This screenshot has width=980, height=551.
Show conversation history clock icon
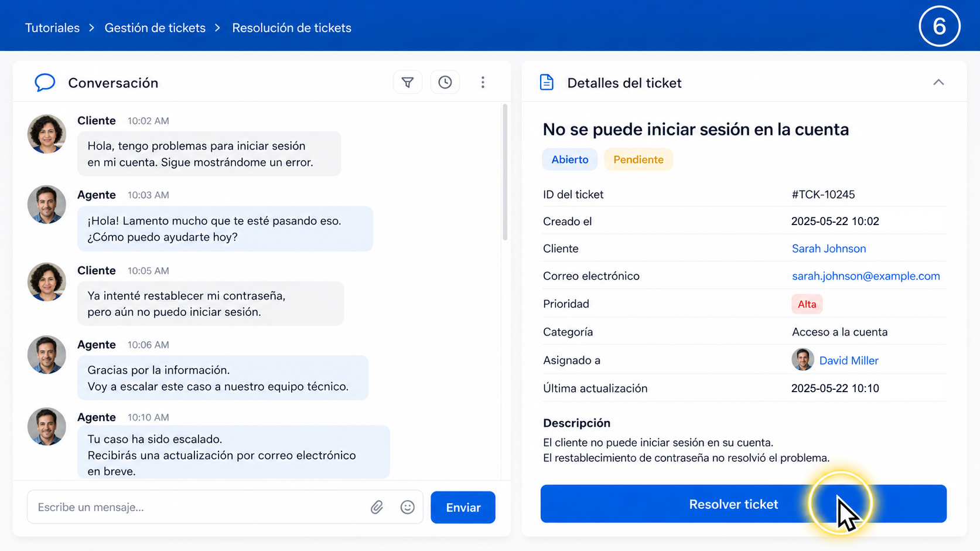(445, 83)
